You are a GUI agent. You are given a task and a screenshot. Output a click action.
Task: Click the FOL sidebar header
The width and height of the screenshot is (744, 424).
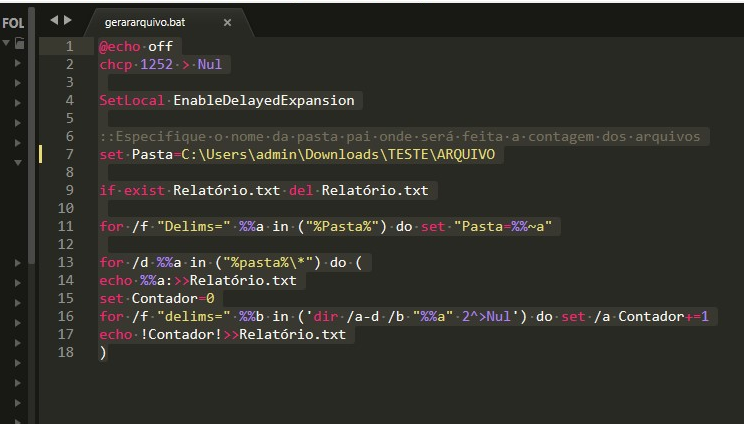[x=13, y=23]
